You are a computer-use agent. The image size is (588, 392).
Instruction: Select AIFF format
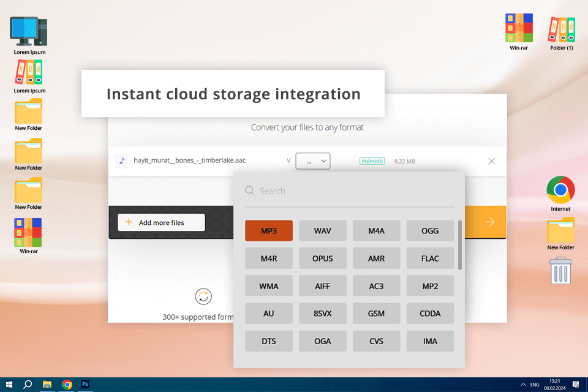click(323, 286)
